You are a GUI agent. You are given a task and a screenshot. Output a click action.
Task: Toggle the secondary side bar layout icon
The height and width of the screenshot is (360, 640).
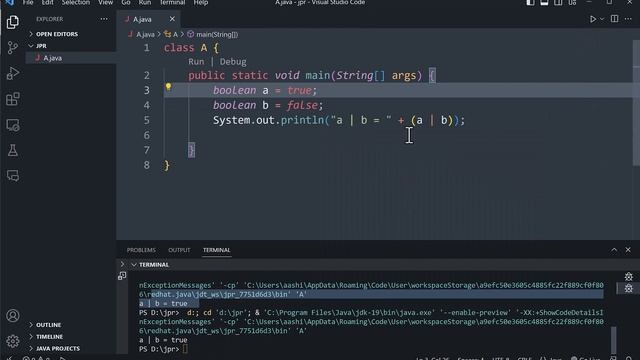tap(558, 2)
